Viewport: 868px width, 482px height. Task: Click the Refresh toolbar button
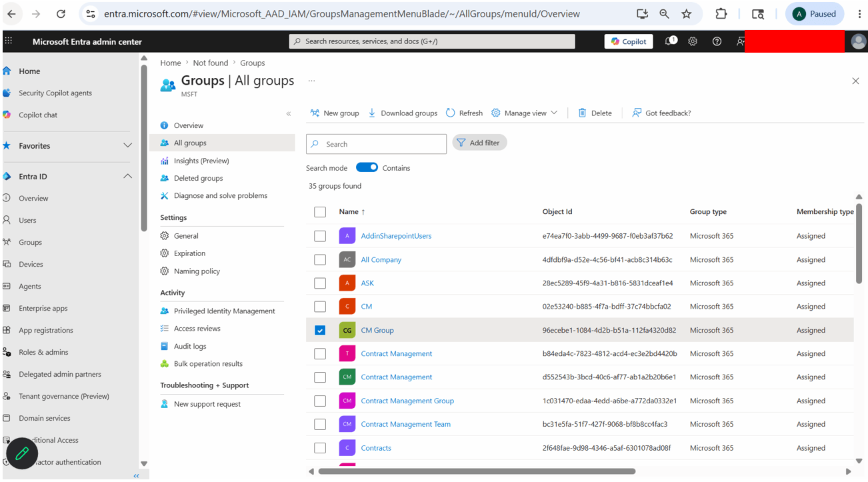(464, 113)
